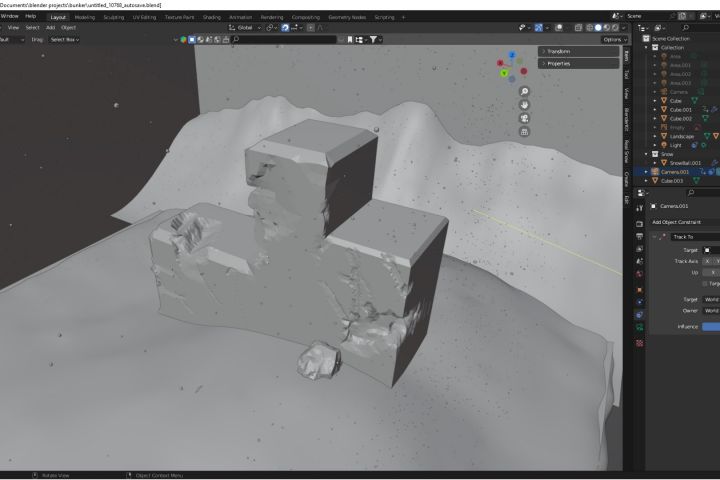
Task: Open the Window menu
Action: (10, 16)
